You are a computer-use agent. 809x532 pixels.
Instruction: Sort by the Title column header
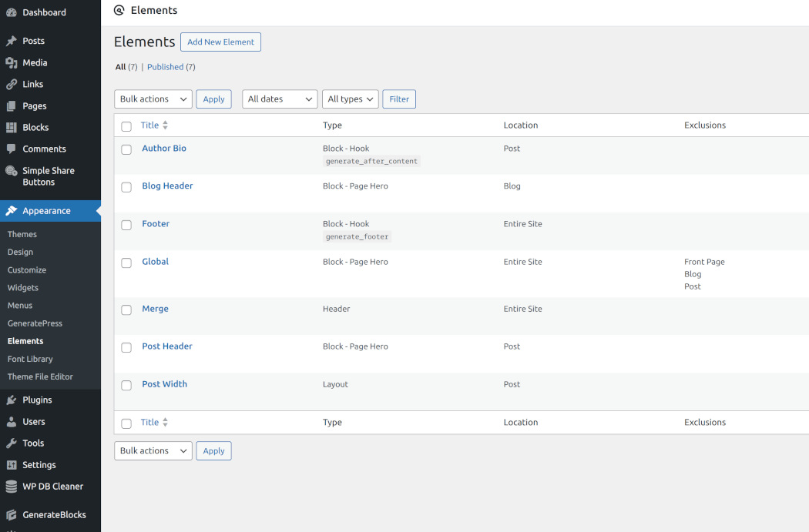click(150, 125)
